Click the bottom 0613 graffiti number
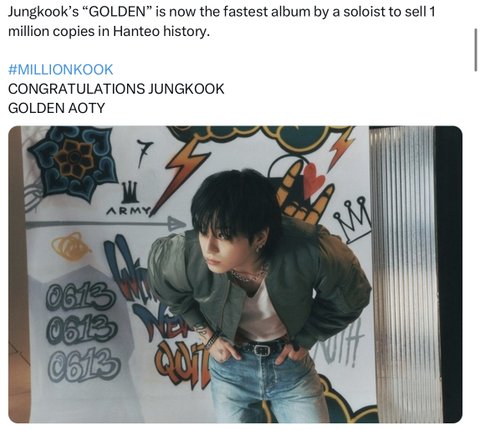480x430 pixels. (84, 365)
